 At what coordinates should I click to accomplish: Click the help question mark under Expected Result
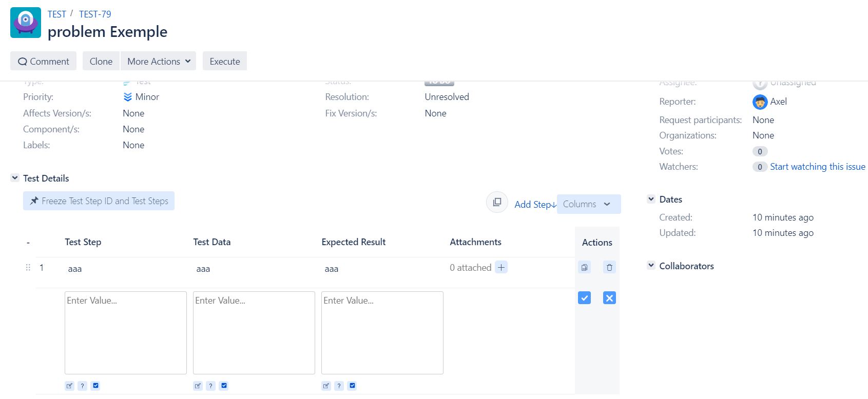[339, 386]
